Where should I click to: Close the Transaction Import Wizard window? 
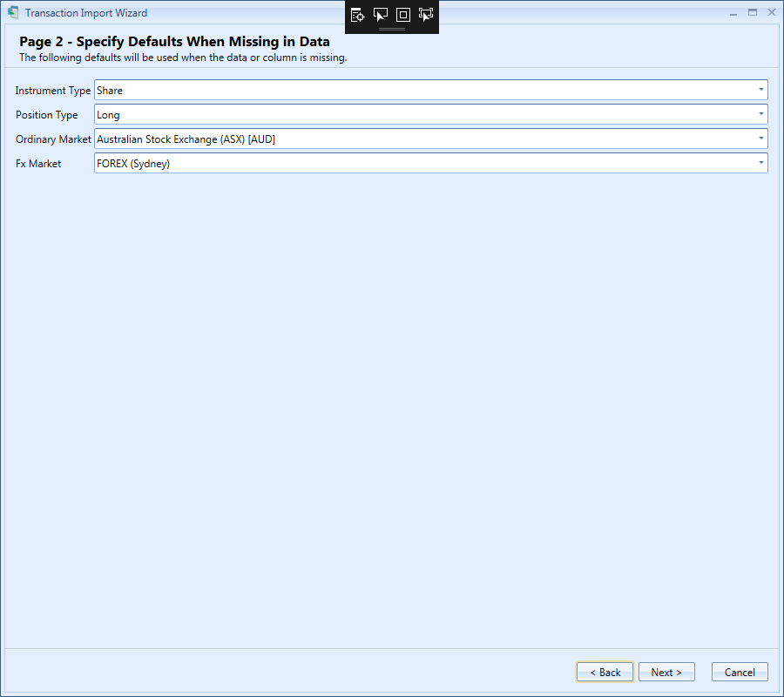click(772, 12)
